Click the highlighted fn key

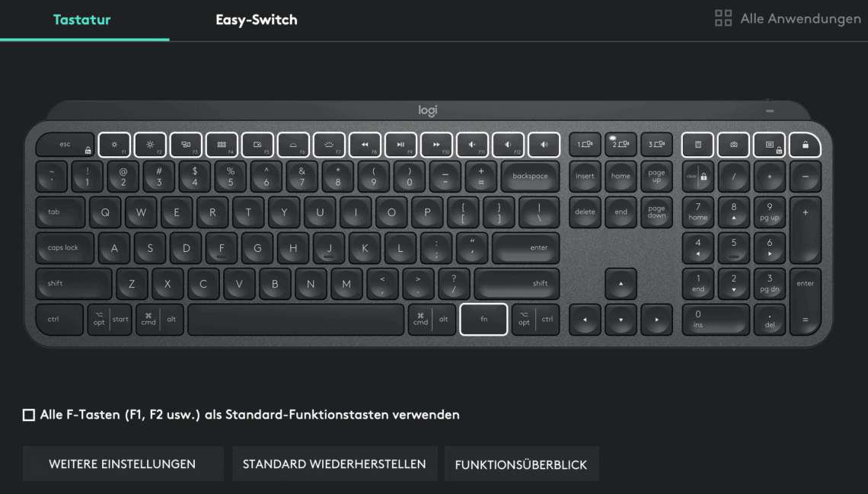pos(484,319)
